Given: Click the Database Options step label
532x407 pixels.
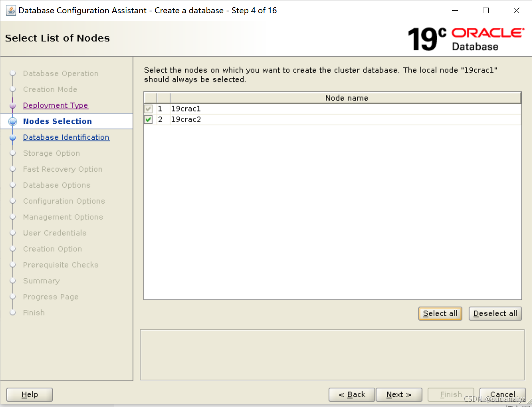Looking at the screenshot, I should [57, 185].
